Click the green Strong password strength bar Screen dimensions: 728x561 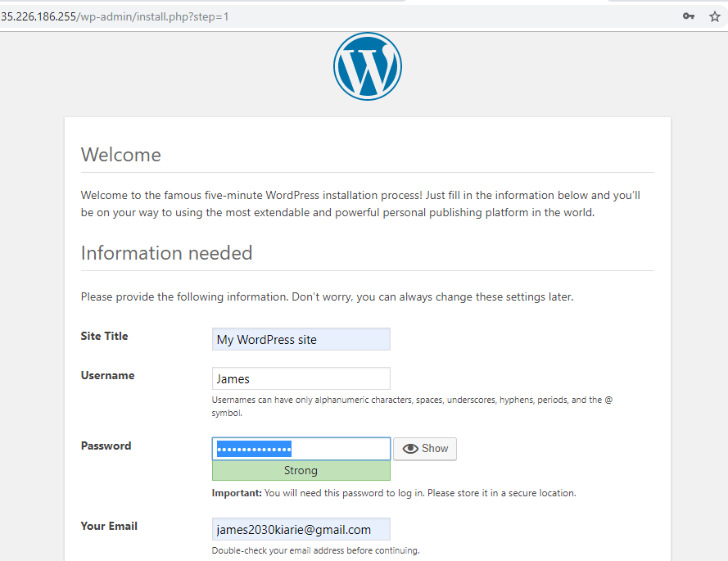(301, 471)
